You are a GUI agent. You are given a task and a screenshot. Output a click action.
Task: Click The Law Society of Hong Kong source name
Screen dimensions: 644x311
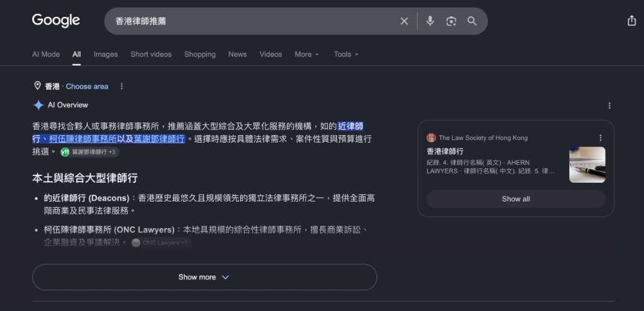pos(483,138)
